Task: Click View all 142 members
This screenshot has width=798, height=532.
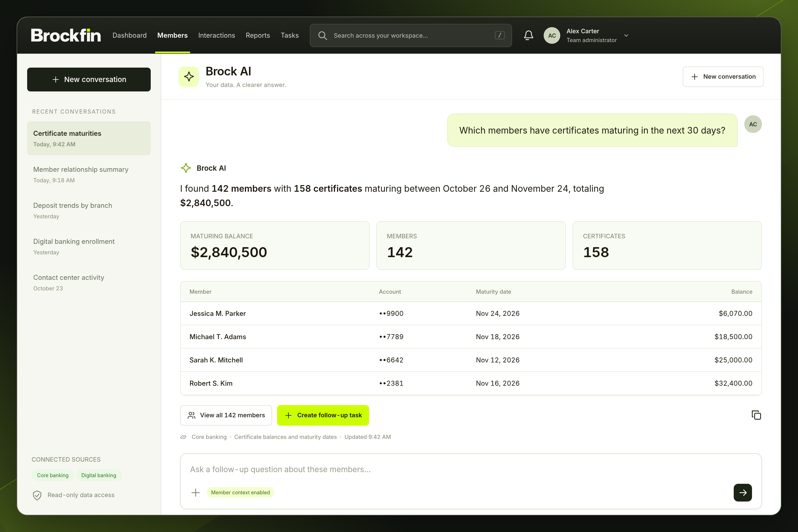Action: (x=226, y=415)
